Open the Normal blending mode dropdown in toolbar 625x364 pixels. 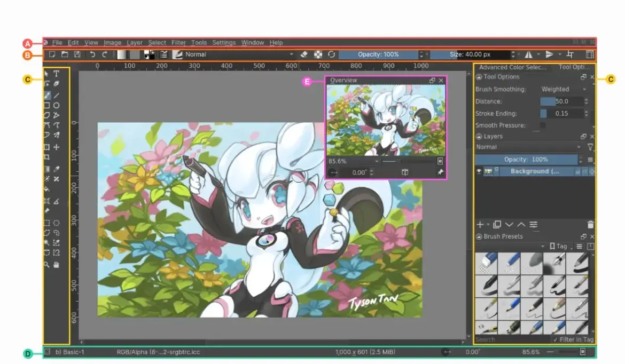coord(238,54)
